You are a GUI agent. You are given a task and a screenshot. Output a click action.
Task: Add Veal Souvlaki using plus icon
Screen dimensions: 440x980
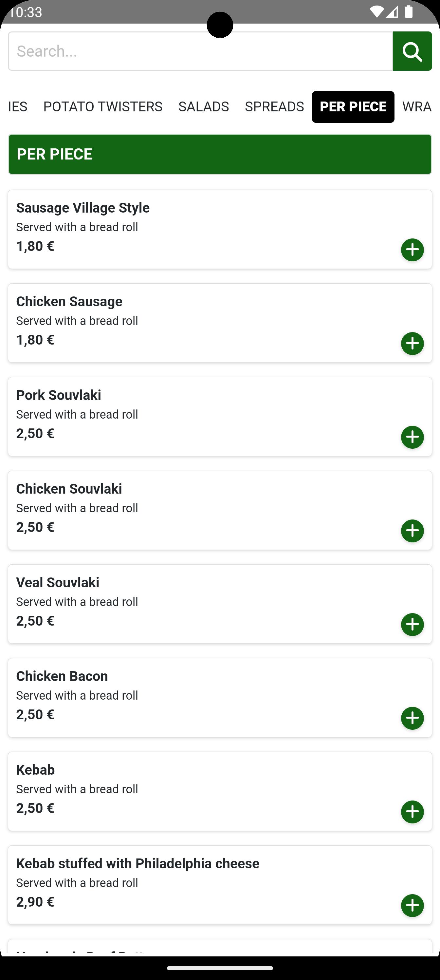click(x=412, y=624)
